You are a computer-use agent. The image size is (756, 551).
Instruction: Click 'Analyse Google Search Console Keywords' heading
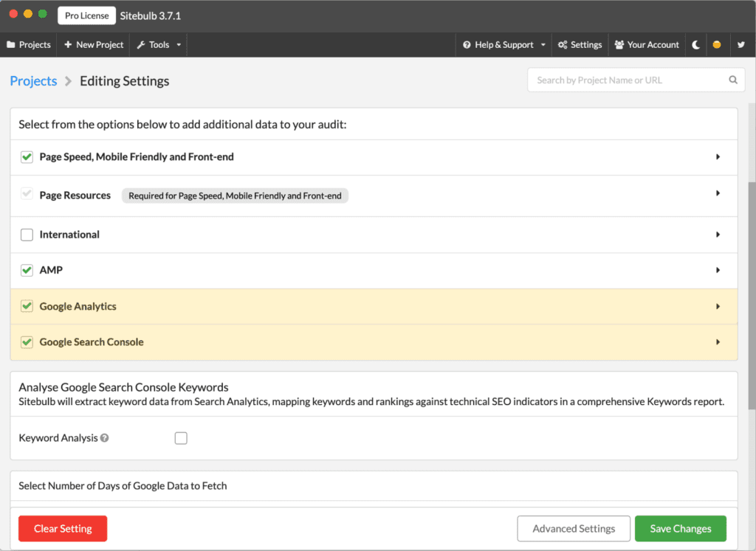click(x=123, y=387)
